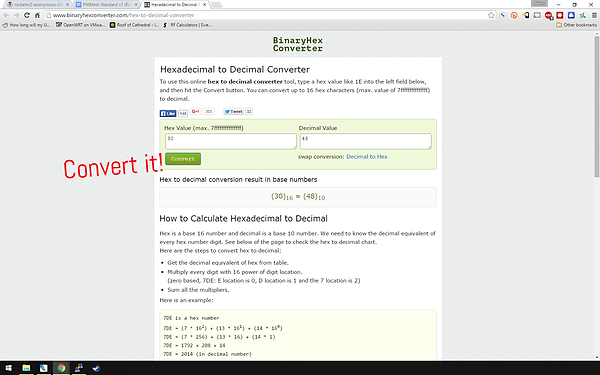
Task: Click the yellow-arrow phone extension icon
Action: (x=526, y=15)
